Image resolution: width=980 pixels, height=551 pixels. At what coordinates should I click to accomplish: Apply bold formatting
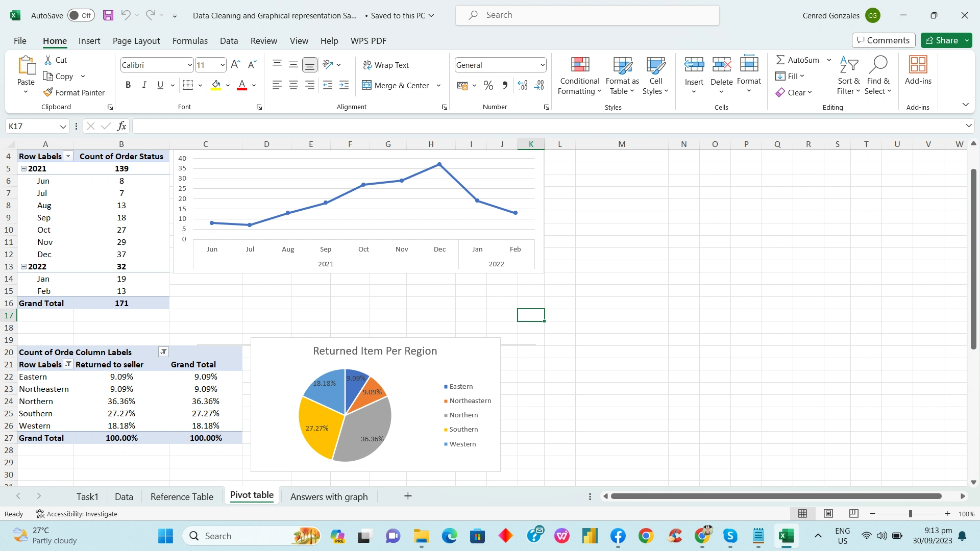(128, 85)
